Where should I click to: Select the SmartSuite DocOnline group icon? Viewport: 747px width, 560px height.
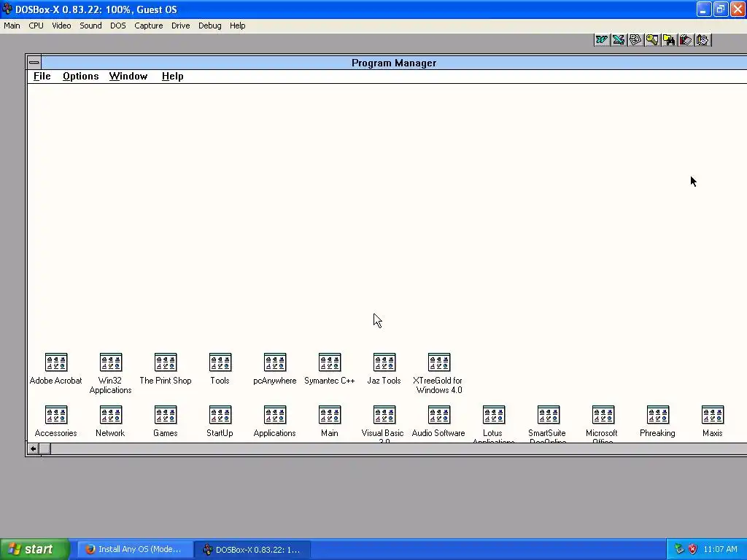[x=549, y=415]
